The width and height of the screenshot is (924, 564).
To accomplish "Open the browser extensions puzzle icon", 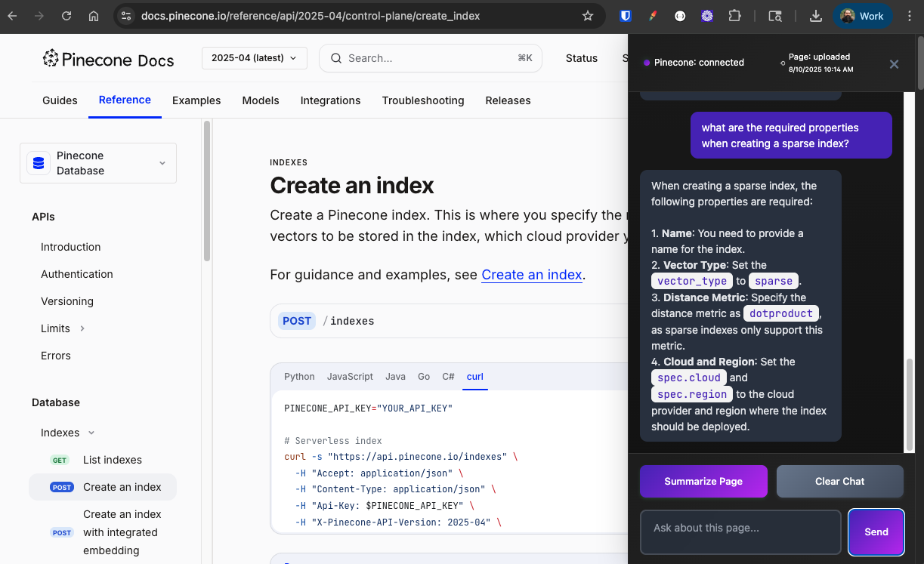I will point(734,15).
